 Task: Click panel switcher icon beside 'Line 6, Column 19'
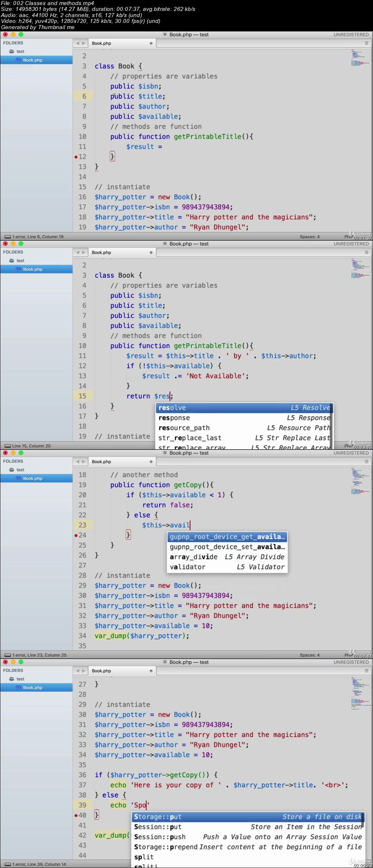[8, 236]
